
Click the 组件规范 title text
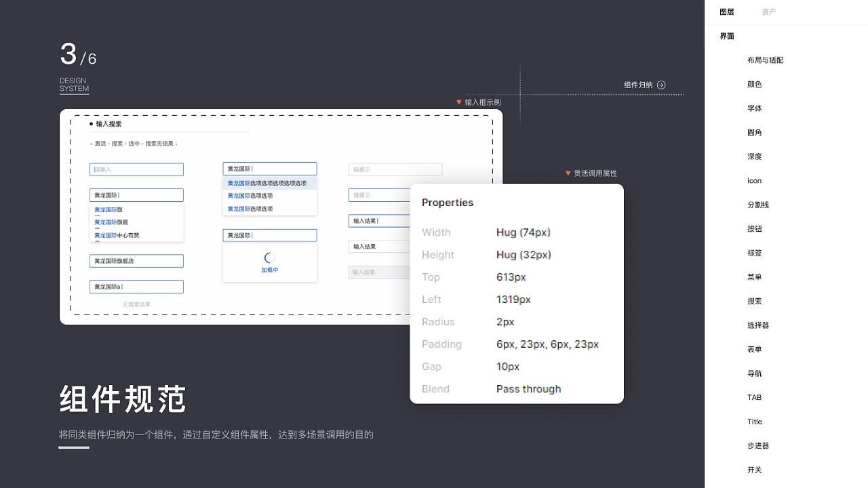pos(123,399)
